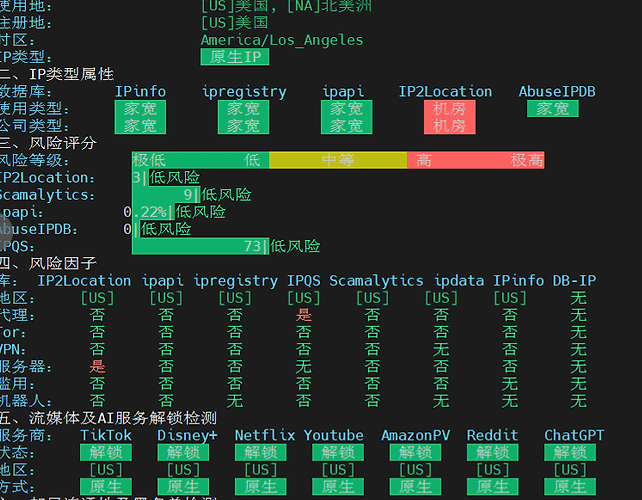This screenshot has width=642, height=500.
Task: Click the IPQS column header in 风险因子
Action: pos(303,281)
